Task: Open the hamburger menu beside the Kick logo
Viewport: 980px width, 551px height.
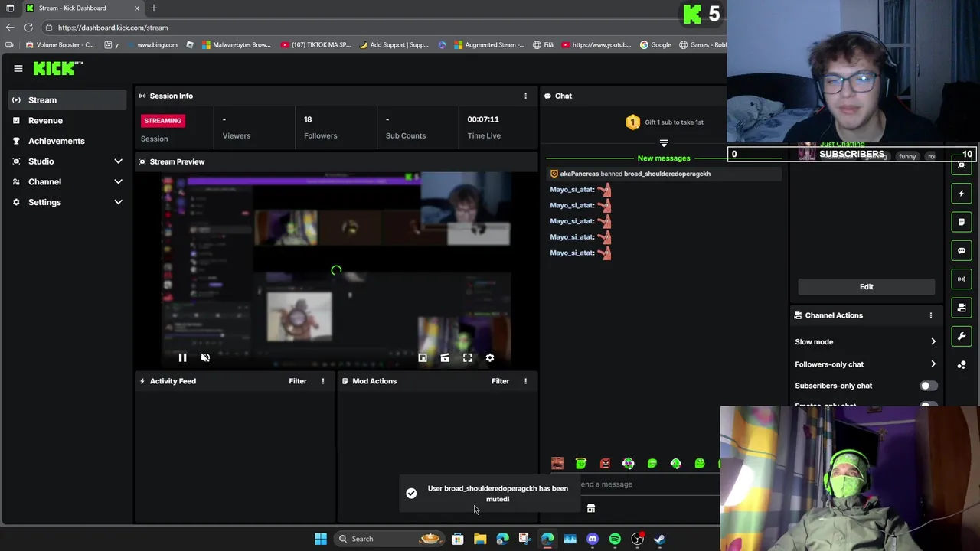Action: tap(18, 69)
